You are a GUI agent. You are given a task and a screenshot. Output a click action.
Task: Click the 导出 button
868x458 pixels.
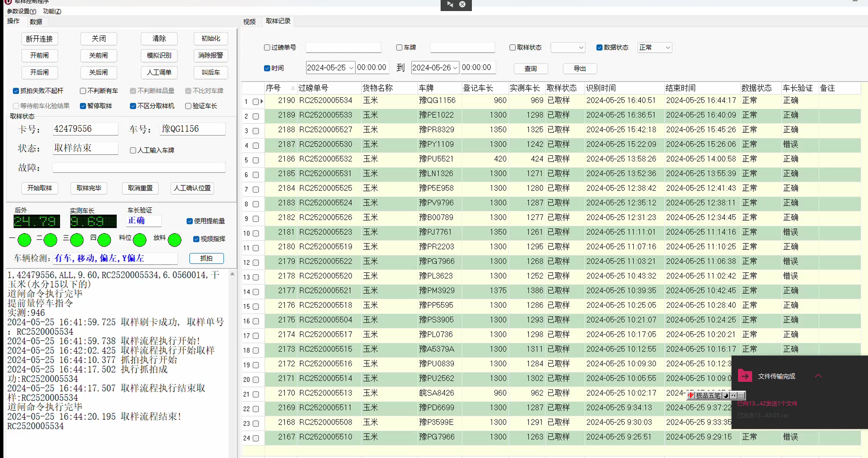tap(580, 68)
